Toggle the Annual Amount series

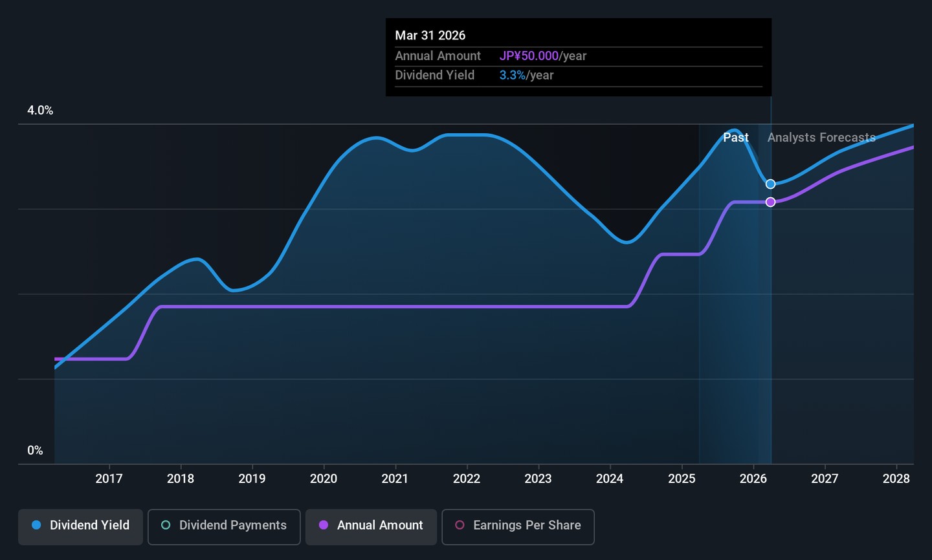(x=371, y=526)
